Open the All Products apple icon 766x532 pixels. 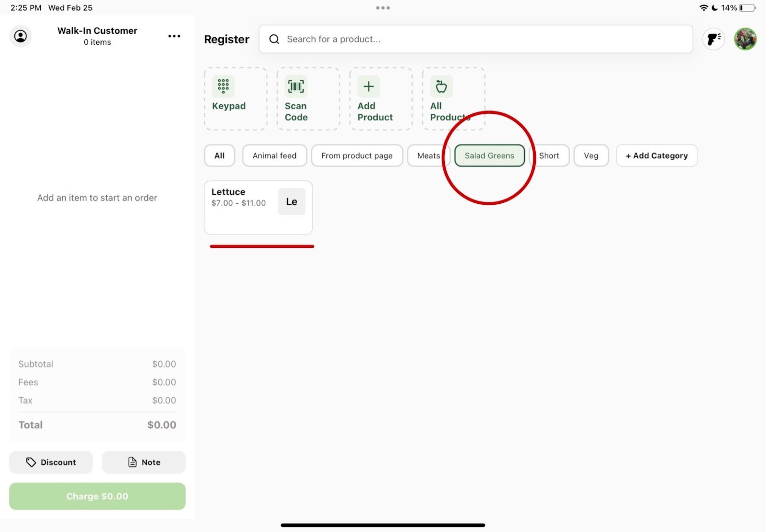[x=441, y=87]
